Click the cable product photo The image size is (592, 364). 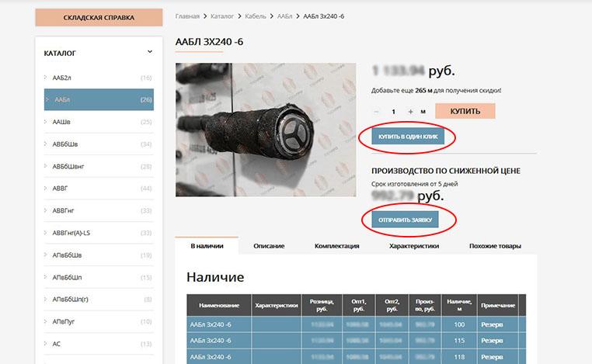click(265, 130)
